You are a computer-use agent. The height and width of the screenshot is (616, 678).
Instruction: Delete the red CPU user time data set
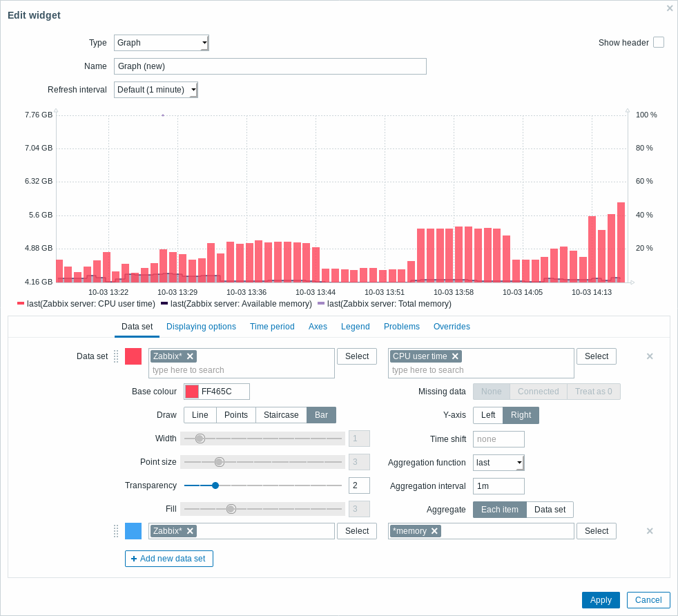click(x=650, y=356)
